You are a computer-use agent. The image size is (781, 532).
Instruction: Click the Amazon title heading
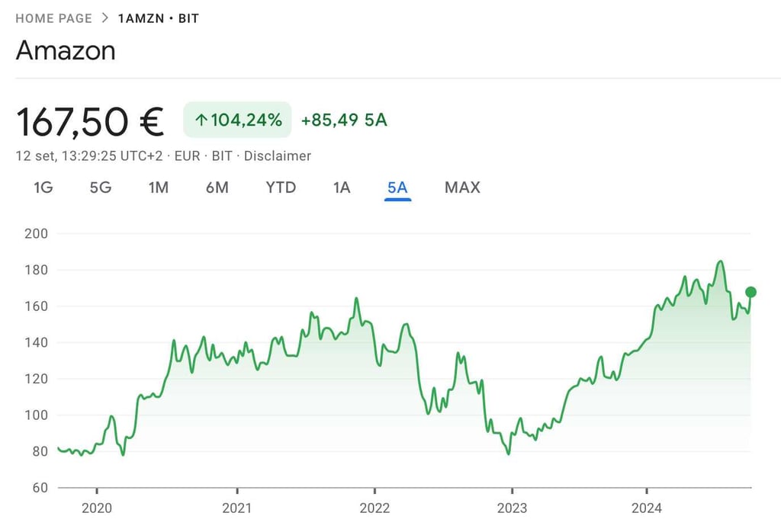coord(66,50)
